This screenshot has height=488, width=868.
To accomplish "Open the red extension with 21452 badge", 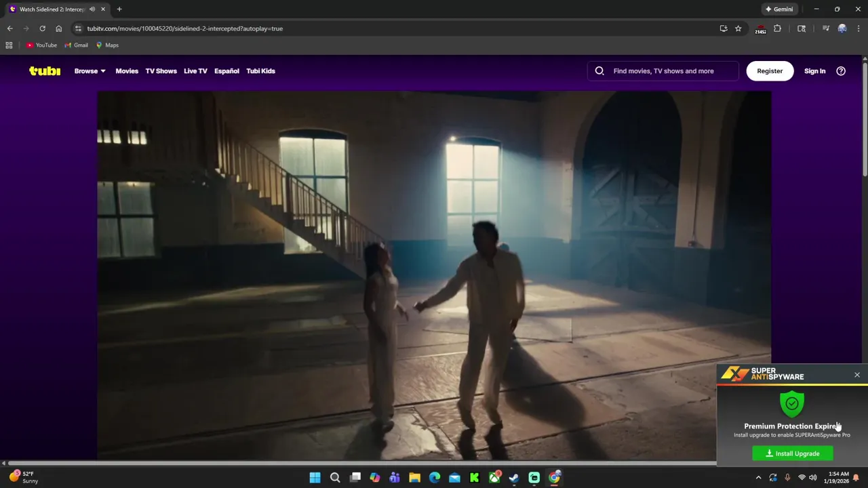I will (760, 29).
